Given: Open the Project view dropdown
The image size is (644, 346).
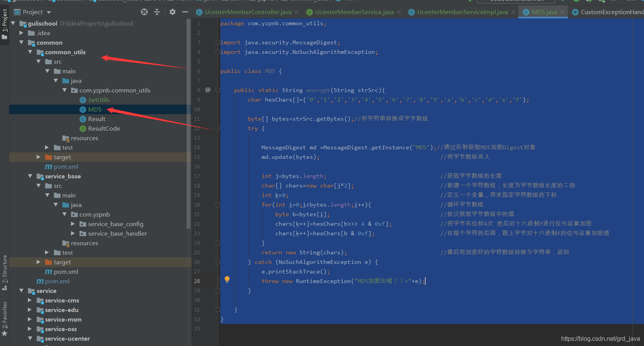Looking at the screenshot, I should point(49,12).
